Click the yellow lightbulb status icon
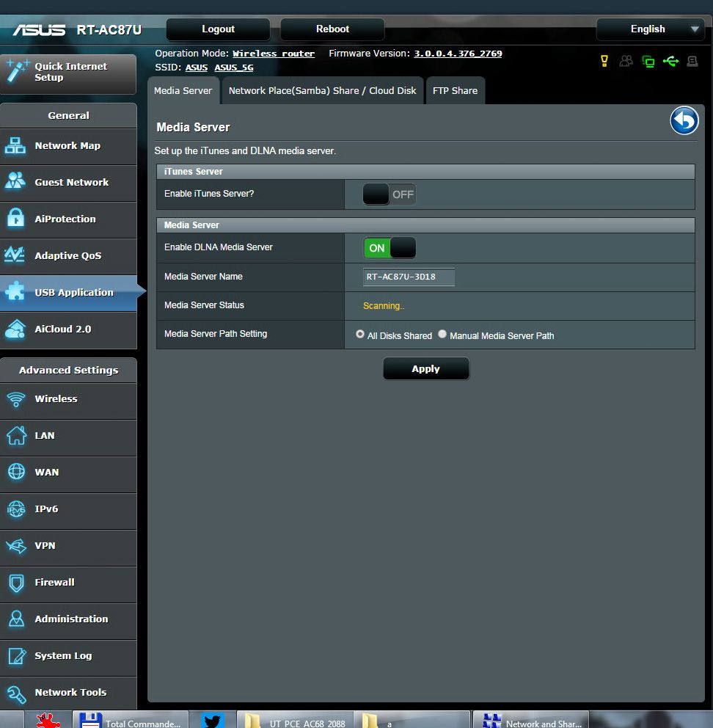 (x=604, y=62)
